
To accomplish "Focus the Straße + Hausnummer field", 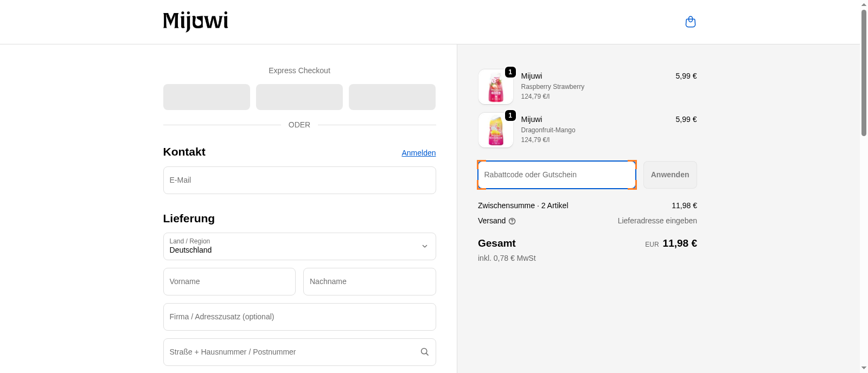I will pos(299,352).
